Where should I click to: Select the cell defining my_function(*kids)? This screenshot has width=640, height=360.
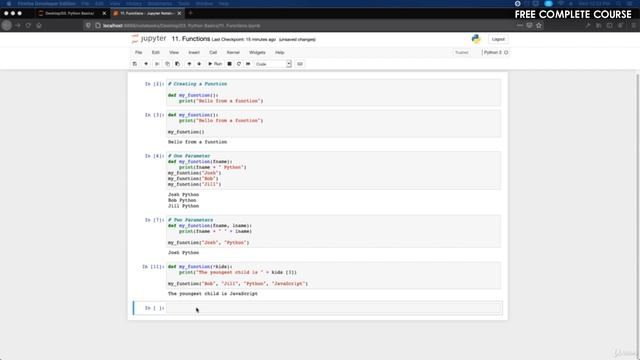(333, 275)
